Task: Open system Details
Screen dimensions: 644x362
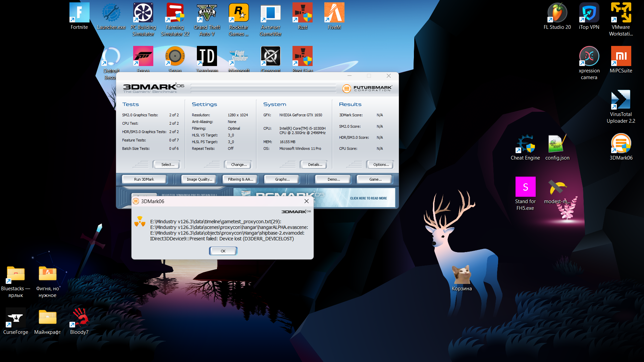Action: click(x=315, y=165)
